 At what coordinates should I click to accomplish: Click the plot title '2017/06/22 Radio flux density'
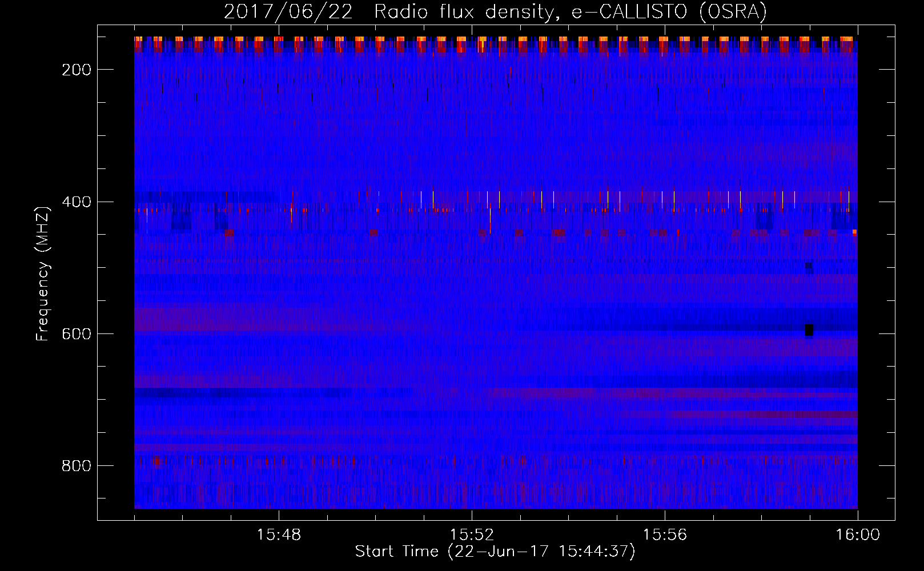[388, 12]
